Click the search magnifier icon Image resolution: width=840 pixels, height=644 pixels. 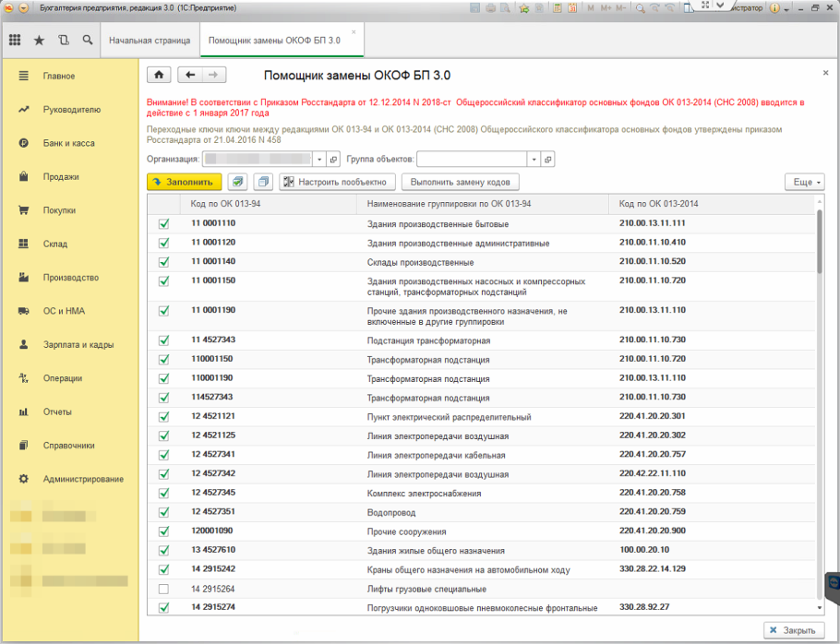coord(87,41)
